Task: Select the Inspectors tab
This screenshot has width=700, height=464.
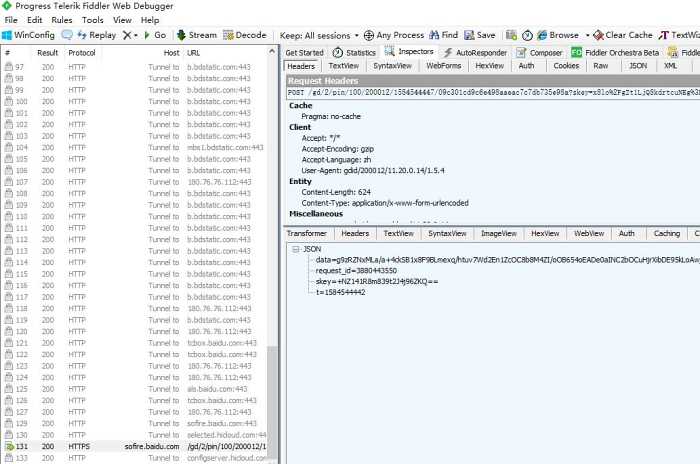Action: pyautogui.click(x=409, y=52)
